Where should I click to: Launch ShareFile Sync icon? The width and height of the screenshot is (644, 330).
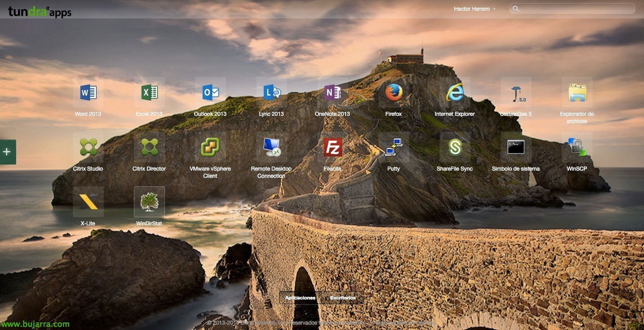(x=455, y=147)
